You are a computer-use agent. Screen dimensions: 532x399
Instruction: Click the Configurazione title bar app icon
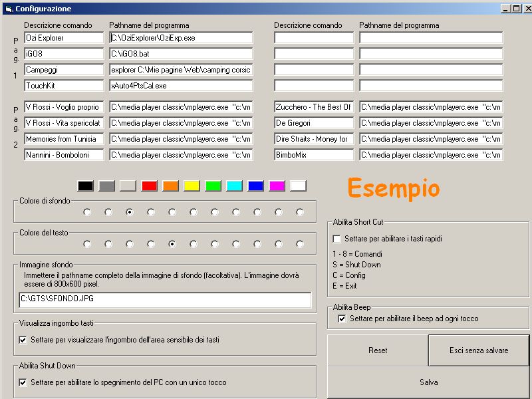[x=8, y=9]
